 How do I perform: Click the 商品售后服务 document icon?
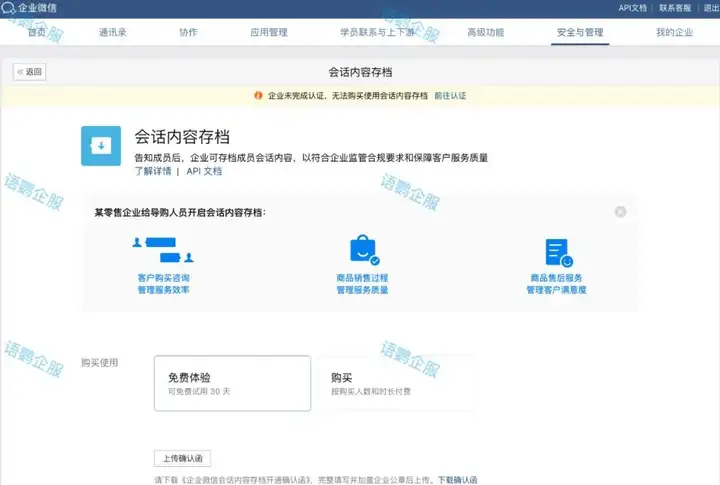click(x=557, y=252)
